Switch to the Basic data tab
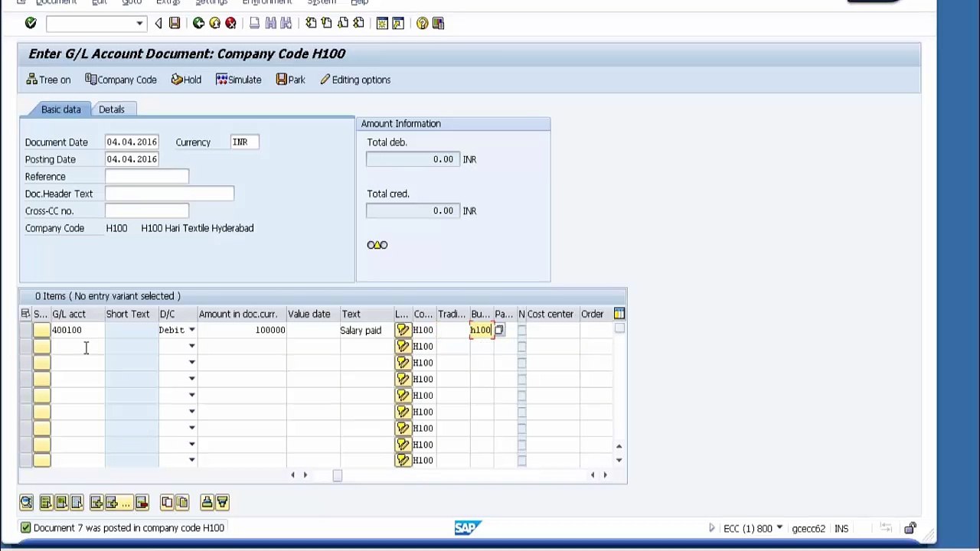This screenshot has height=551, width=980. (x=60, y=109)
